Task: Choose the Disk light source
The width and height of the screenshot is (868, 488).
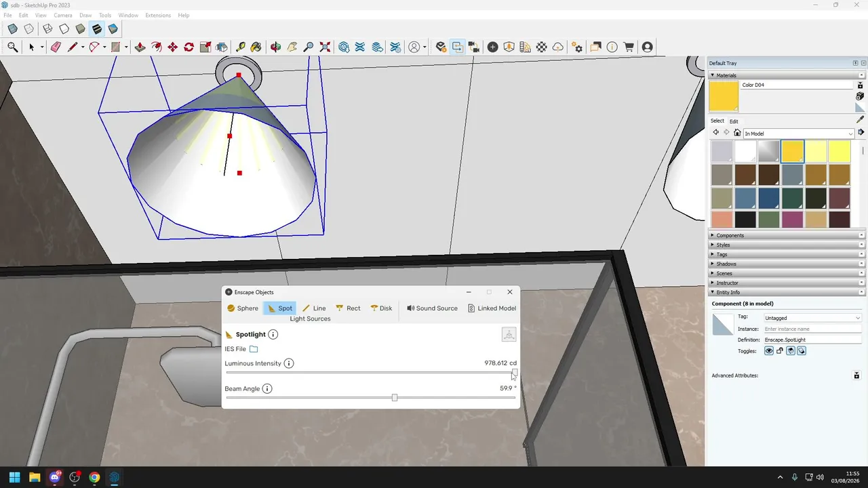Action: click(381, 308)
